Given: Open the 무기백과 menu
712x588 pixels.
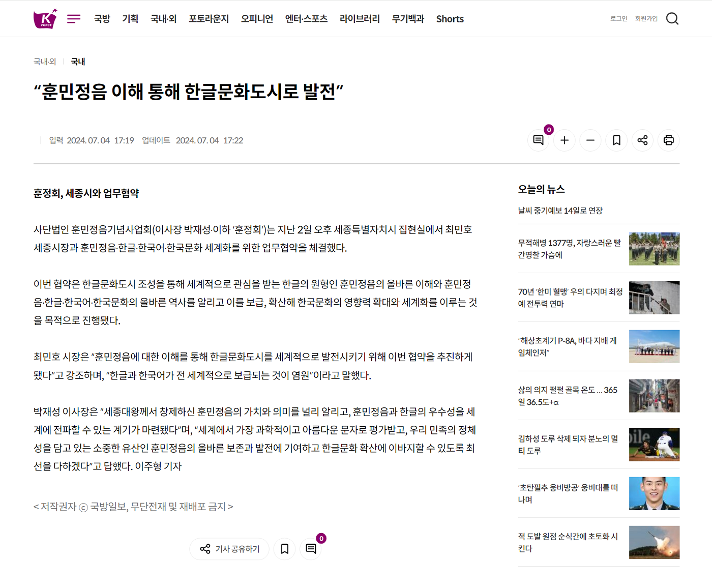Looking at the screenshot, I should [x=408, y=19].
